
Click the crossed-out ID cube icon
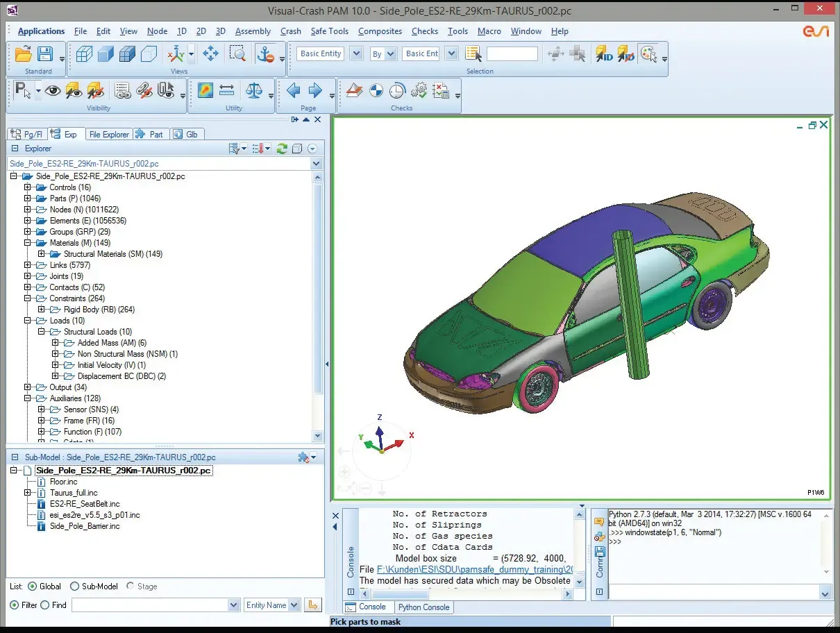pyautogui.click(x=625, y=53)
